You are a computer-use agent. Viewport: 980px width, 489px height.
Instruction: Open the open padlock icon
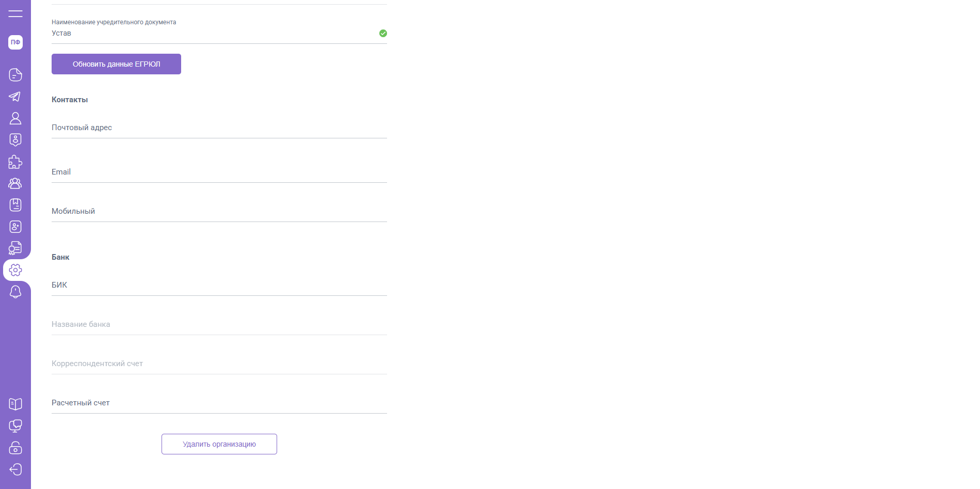pos(15,447)
